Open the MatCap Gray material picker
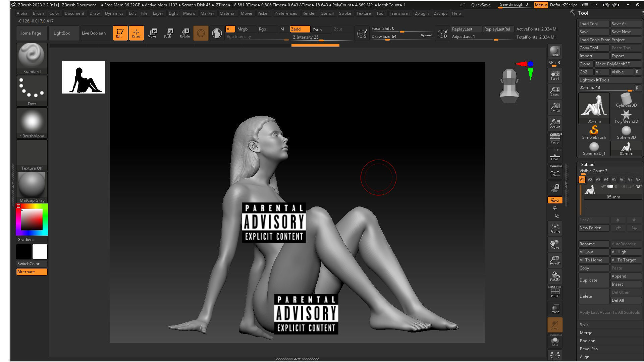The width and height of the screenshot is (644, 362). coord(32,187)
